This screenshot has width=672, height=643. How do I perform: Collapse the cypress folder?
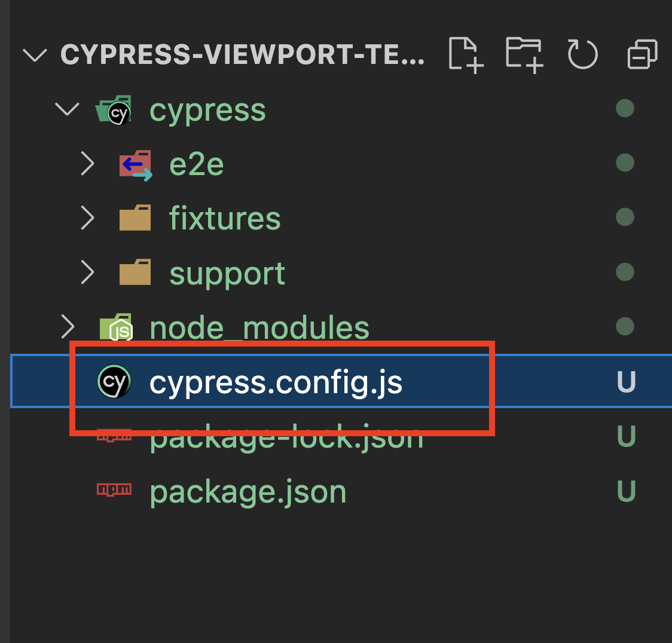pos(67,110)
